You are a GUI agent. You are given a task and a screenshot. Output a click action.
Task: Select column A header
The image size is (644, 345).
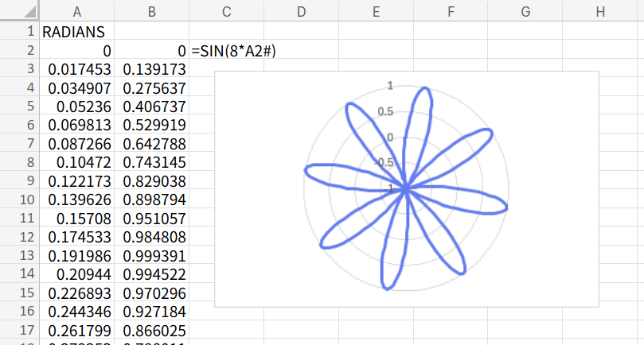point(76,12)
